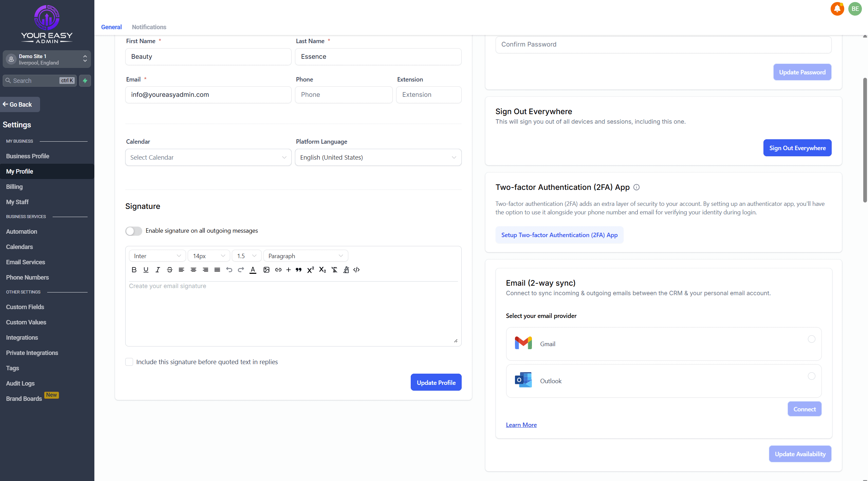Expand the Platform Language dropdown

coord(378,157)
